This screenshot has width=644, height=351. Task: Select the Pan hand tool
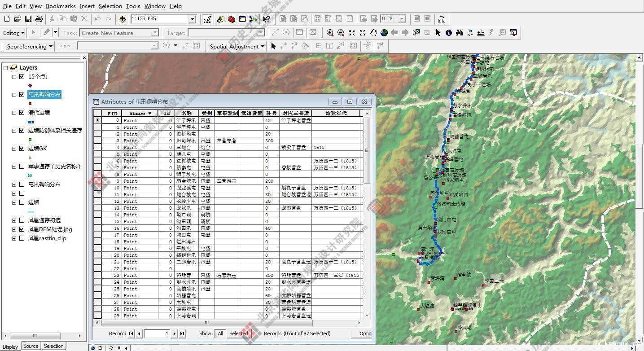pos(373,33)
